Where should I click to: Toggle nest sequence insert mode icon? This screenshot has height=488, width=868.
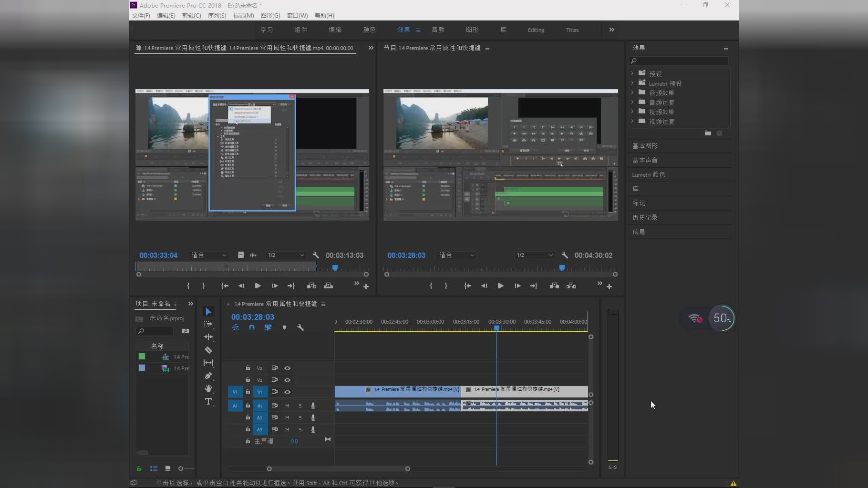coord(236,327)
